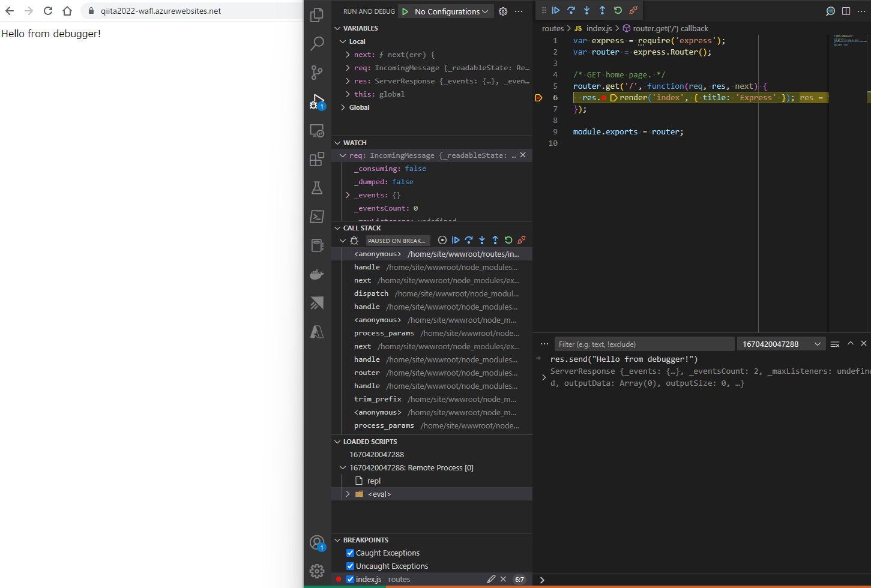Screen dimensions: 871x588
Task: Disconnect debugger in floating debug toolbar
Action: click(x=633, y=10)
